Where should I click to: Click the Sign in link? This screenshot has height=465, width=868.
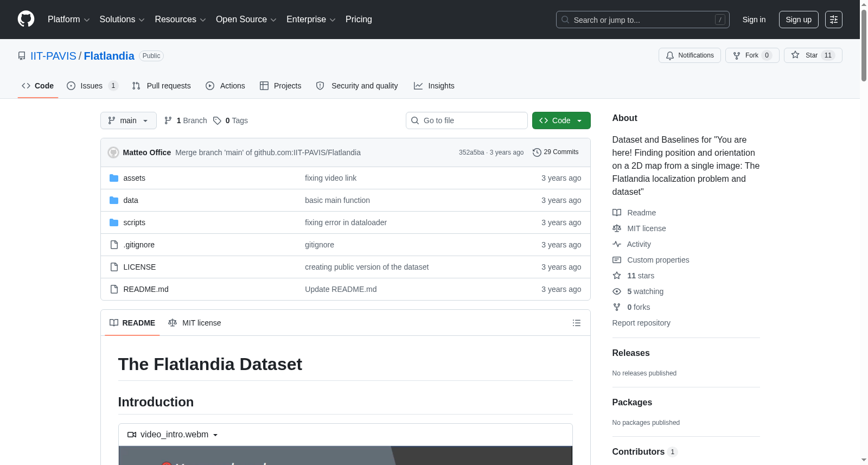point(754,20)
